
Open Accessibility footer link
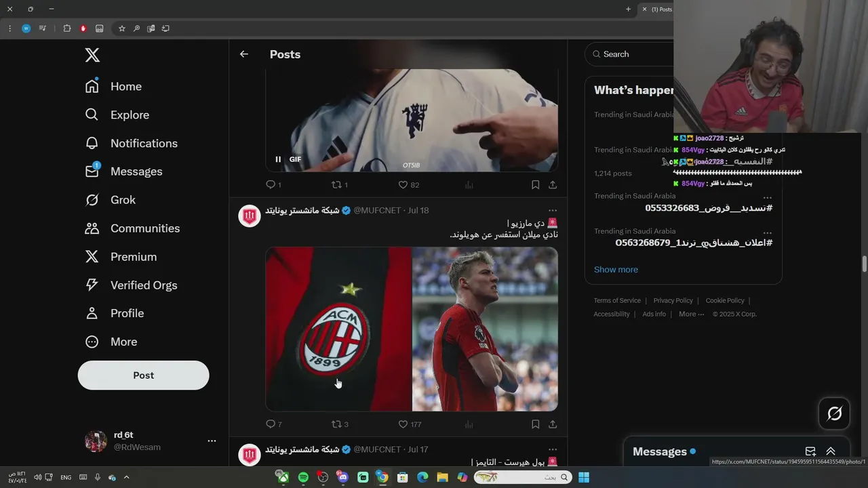(x=612, y=314)
